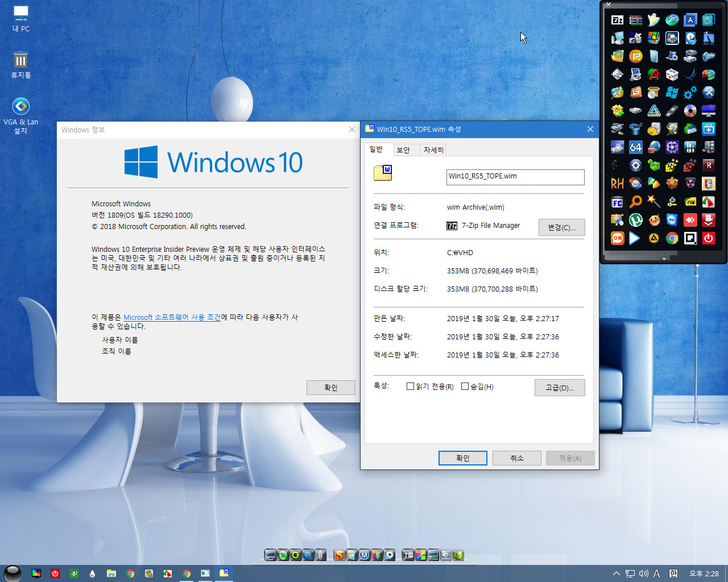Click the black orb Start button
This screenshot has height=582, width=728.
pyautogui.click(x=13, y=573)
